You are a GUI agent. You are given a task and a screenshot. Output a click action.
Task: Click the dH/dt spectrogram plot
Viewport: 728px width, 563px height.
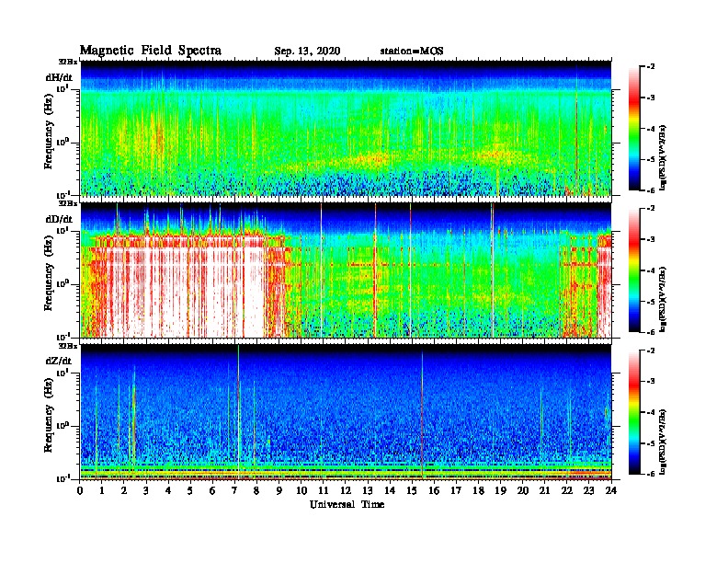click(346, 128)
